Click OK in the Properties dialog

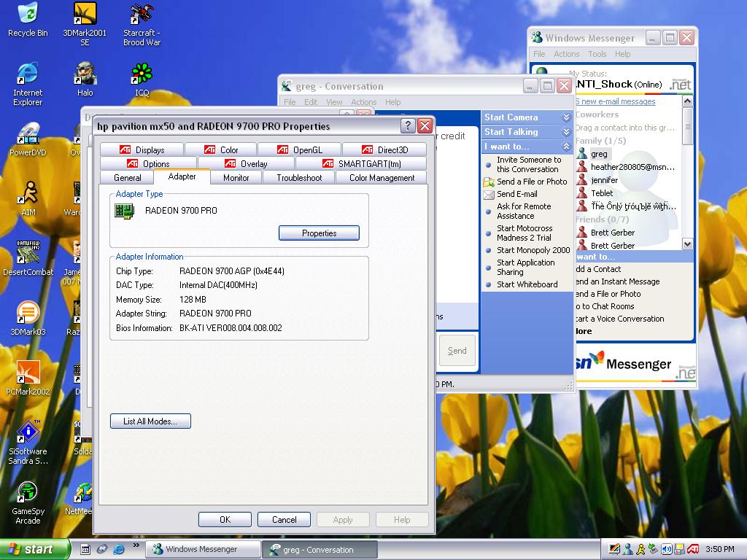coord(225,519)
